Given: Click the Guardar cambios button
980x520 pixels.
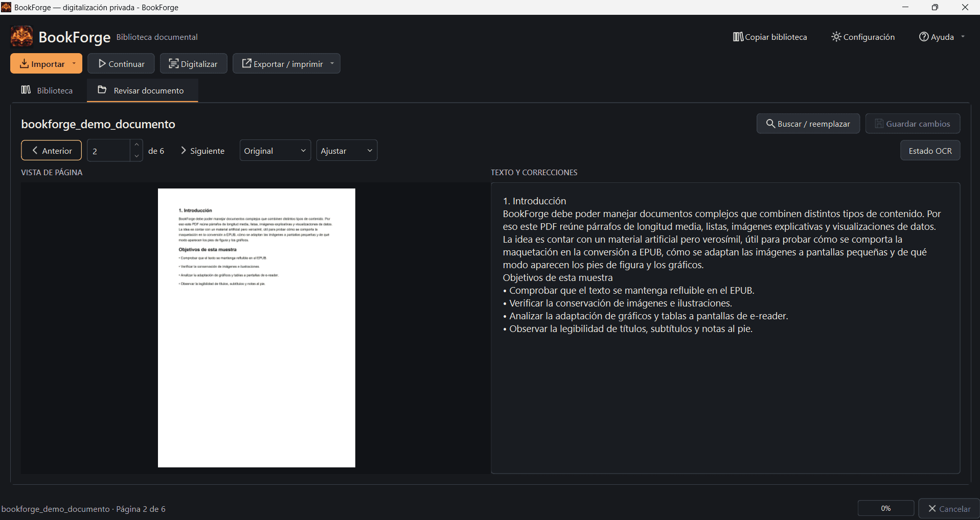Looking at the screenshot, I should pos(913,124).
